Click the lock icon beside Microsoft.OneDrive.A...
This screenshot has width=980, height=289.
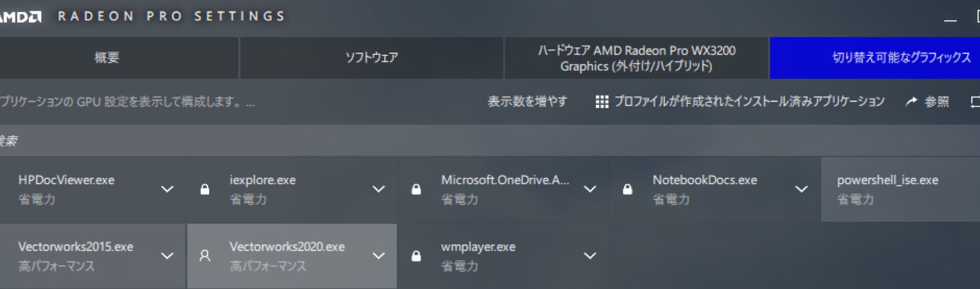tap(416, 189)
